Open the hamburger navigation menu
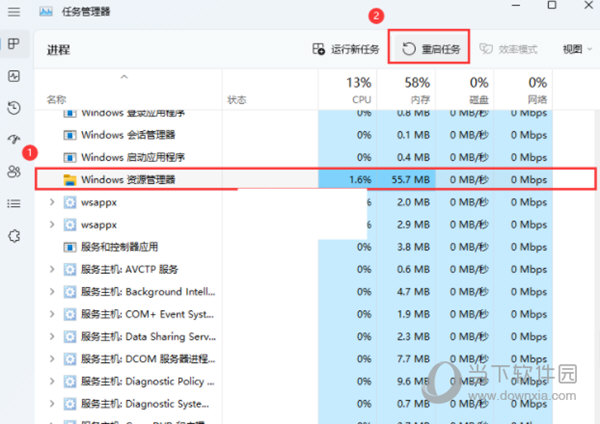The width and height of the screenshot is (600, 424). 14,12
